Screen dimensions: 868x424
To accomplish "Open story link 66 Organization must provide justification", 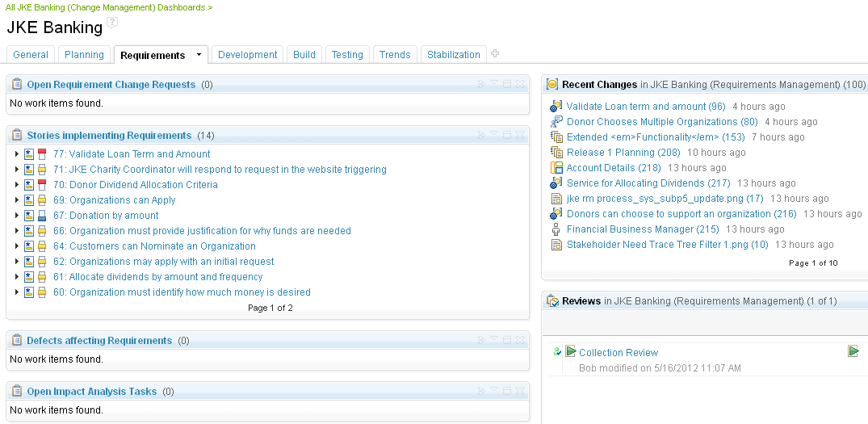I will coord(202,231).
